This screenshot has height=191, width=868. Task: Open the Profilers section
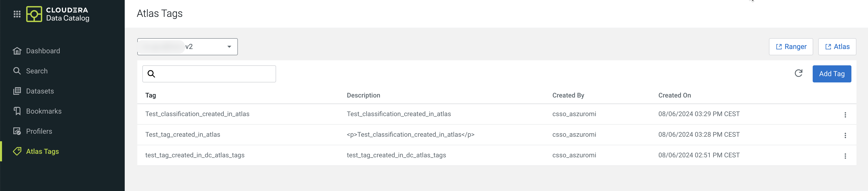click(x=39, y=131)
